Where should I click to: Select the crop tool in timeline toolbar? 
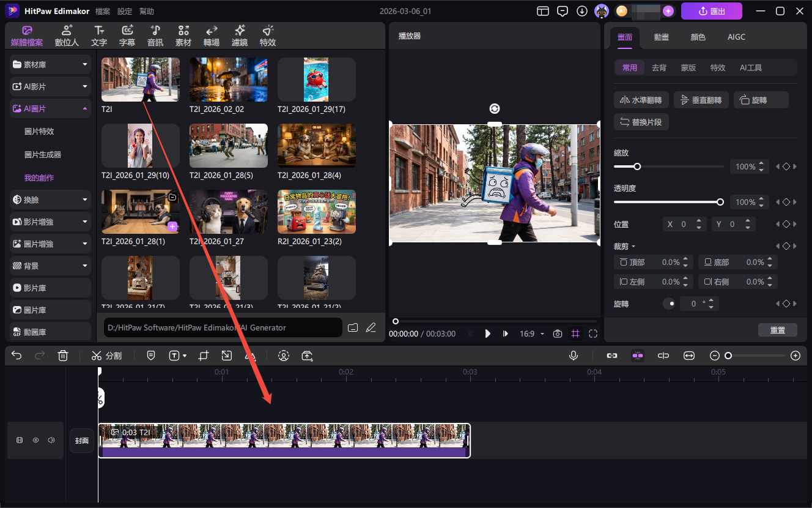tap(204, 356)
